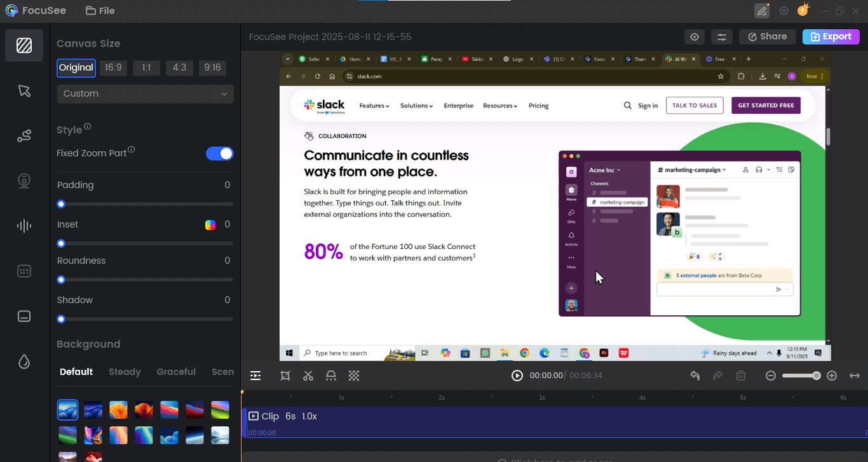Viewport: 868px width, 462px height.
Task: Toggle the preview eye icon next to Share
Action: (695, 37)
